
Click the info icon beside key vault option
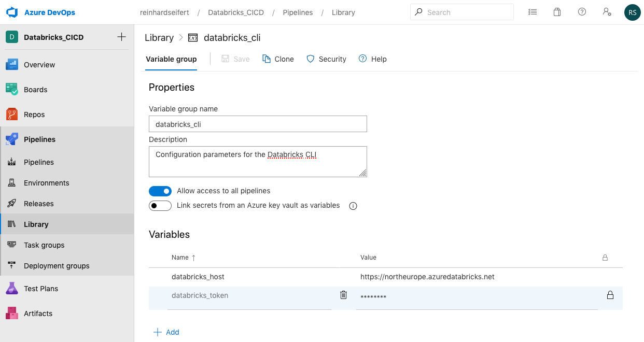[353, 206]
